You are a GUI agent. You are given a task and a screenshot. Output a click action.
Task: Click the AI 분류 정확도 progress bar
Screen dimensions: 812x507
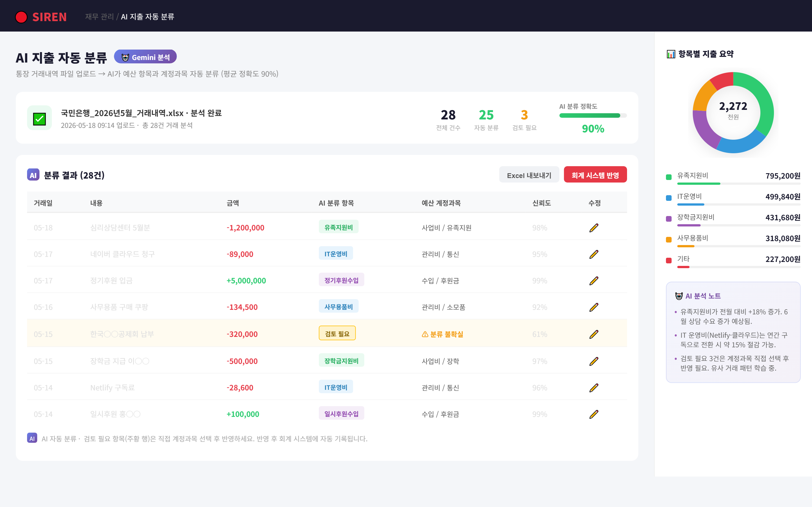pyautogui.click(x=593, y=115)
